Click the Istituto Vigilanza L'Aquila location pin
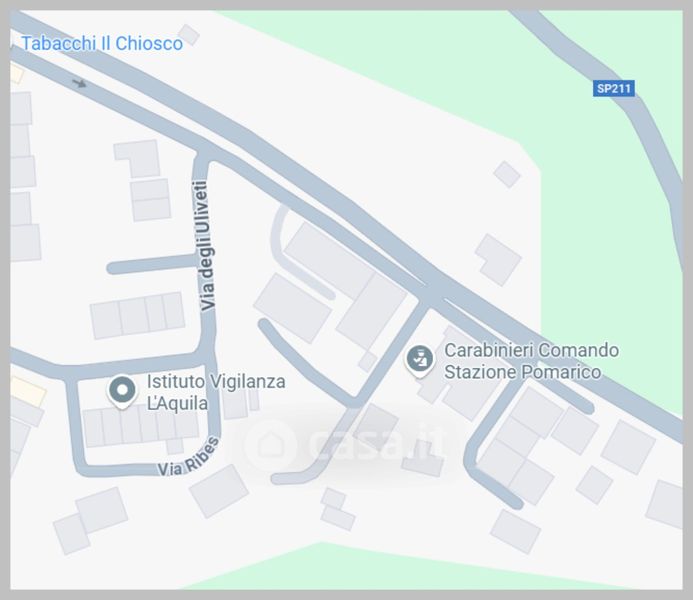The width and height of the screenshot is (693, 600). pos(122,392)
